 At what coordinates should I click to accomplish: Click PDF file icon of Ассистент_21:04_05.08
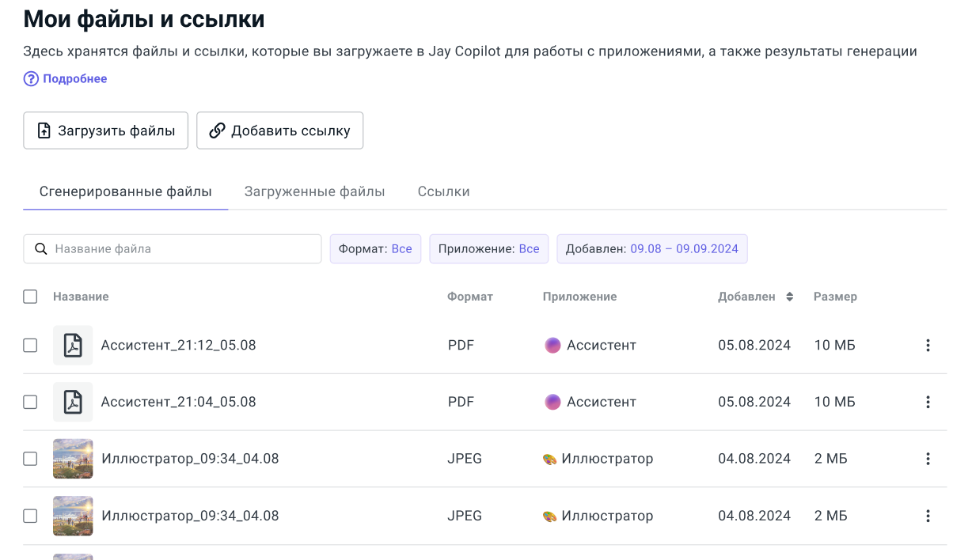coord(73,403)
